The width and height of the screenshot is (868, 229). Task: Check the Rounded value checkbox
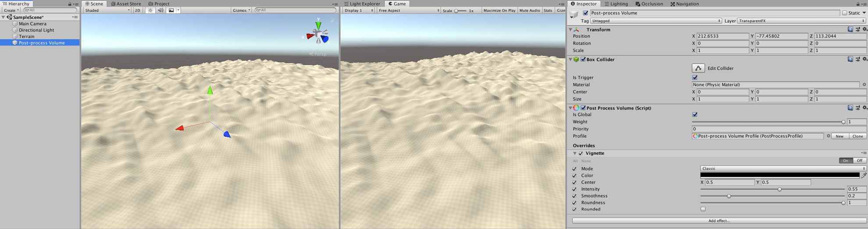pos(703,209)
